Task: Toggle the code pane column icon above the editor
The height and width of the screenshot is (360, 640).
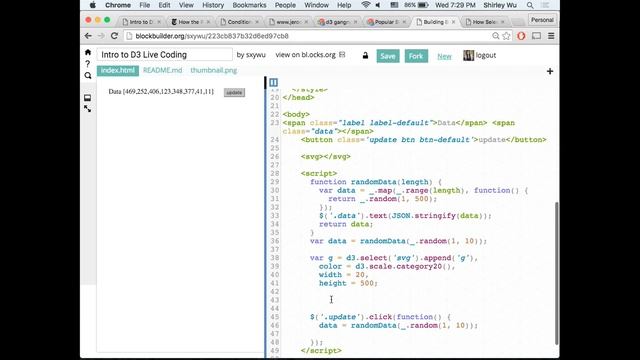Action: 273,83
